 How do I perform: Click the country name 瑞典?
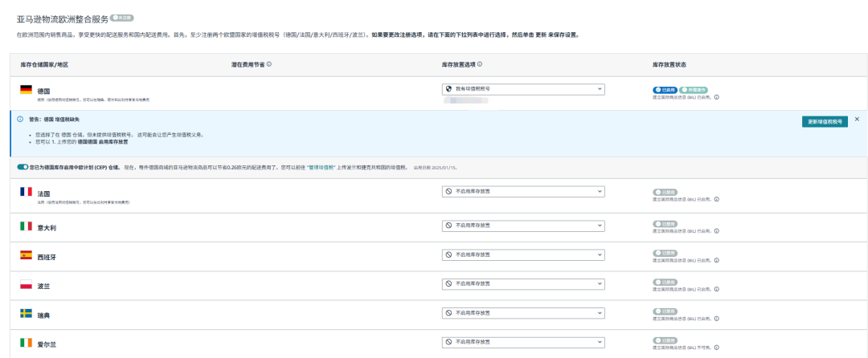click(x=43, y=315)
